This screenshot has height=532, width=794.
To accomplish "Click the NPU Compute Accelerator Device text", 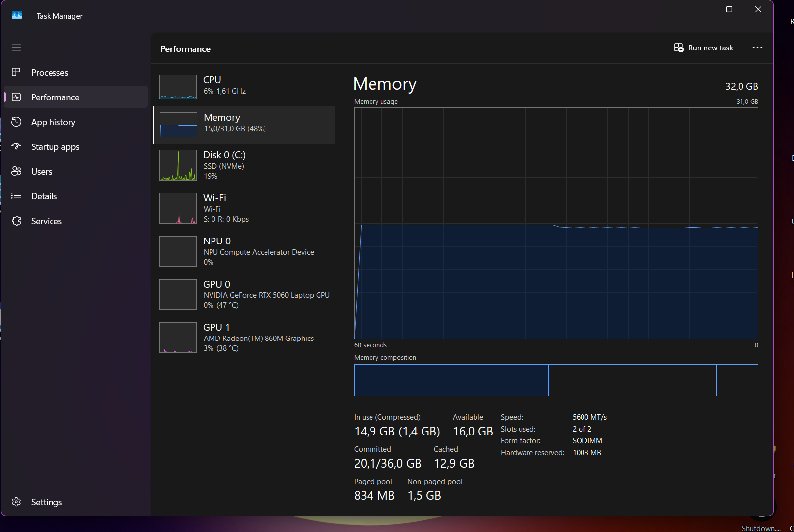I will [259, 252].
